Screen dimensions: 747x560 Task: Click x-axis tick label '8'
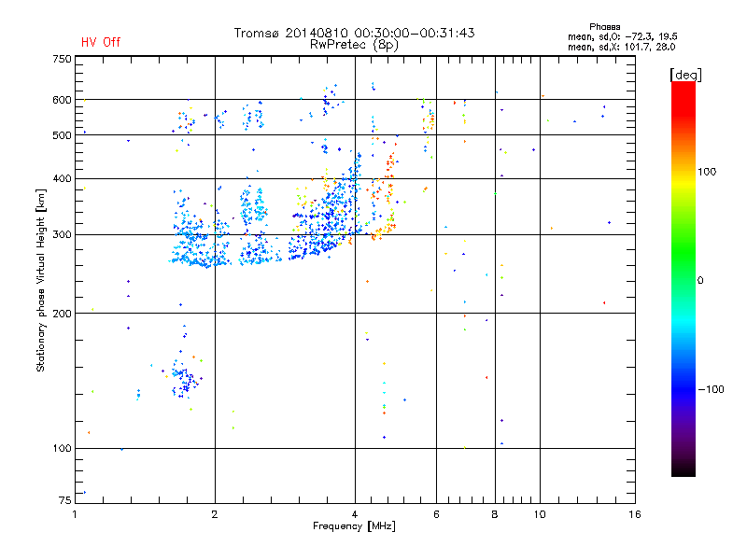click(x=495, y=514)
